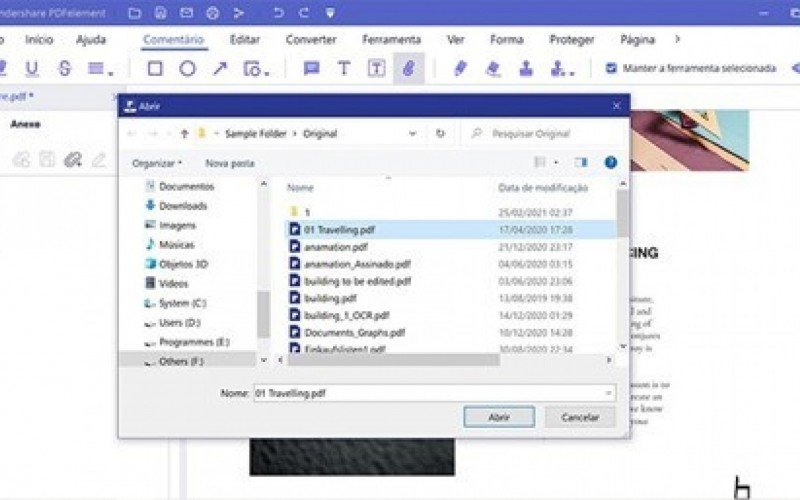Open the view options dropdown arrow
This screenshot has width=800, height=500.
point(556,163)
